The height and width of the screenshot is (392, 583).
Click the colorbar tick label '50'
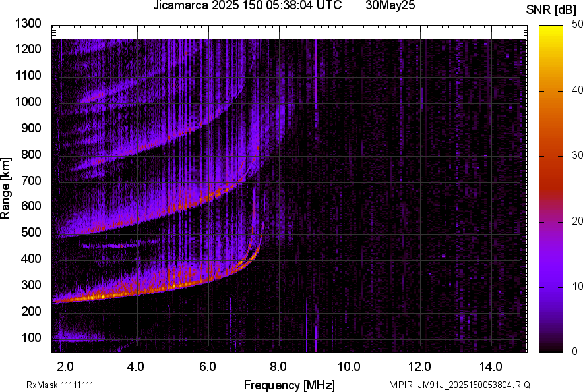pos(577,24)
